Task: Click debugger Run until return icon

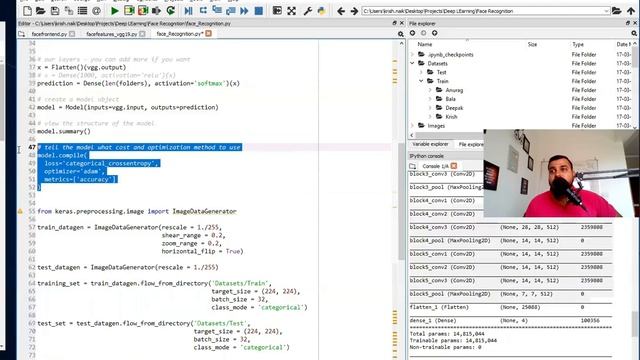Action: point(231,11)
